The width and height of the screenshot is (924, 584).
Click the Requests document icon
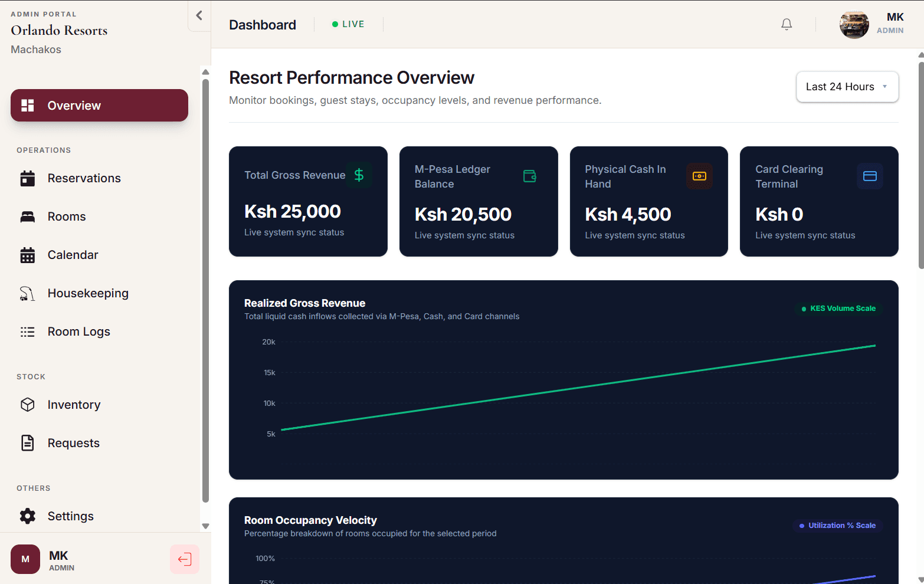28,443
